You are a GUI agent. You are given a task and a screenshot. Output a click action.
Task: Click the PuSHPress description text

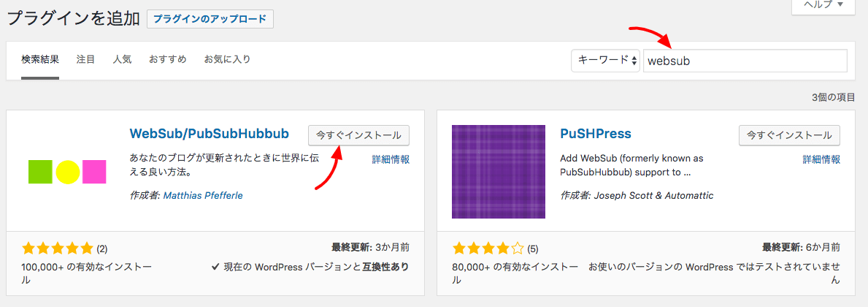click(631, 165)
